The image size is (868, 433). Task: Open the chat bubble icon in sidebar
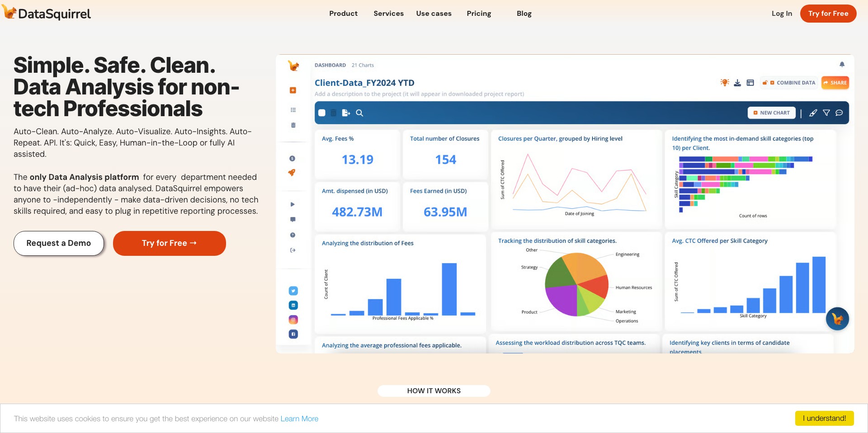(292, 220)
